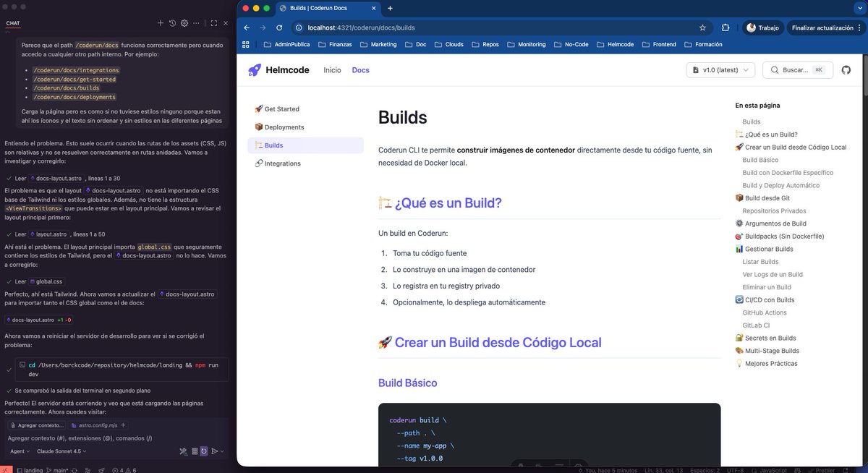The height and width of the screenshot is (473, 868).
Task: Click the Helmcode rocket logo
Action: [254, 70]
